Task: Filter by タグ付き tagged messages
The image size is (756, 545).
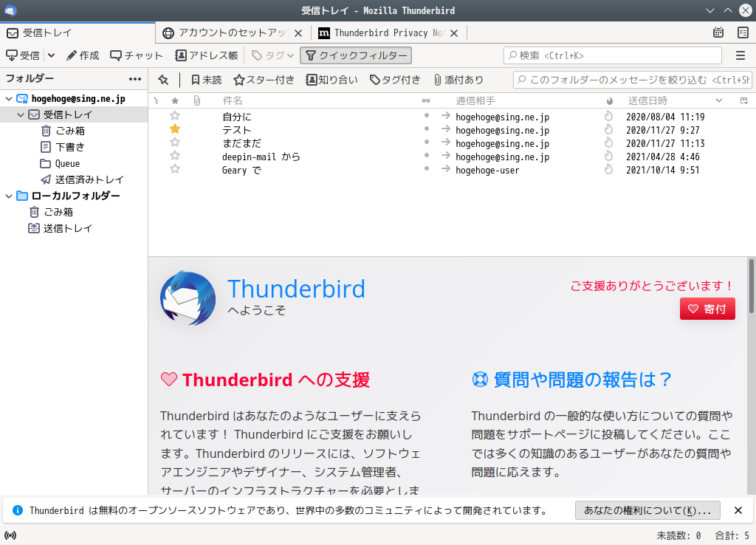Action: (395, 80)
